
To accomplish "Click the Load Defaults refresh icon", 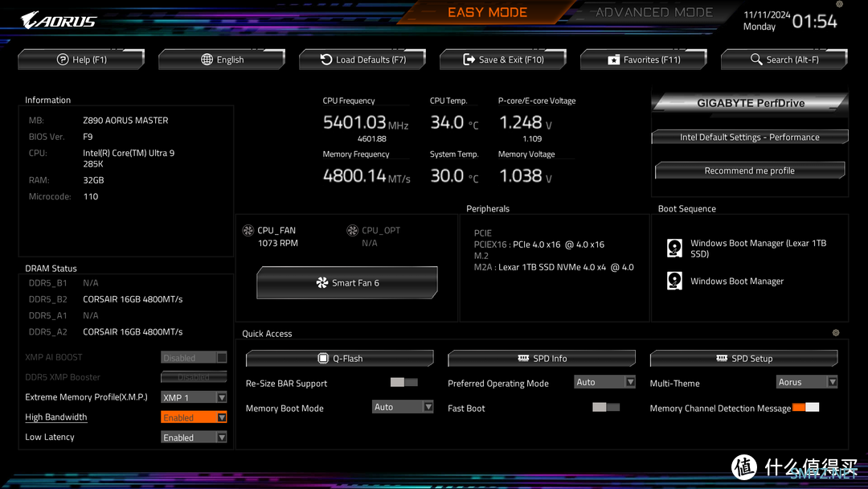I will [326, 60].
